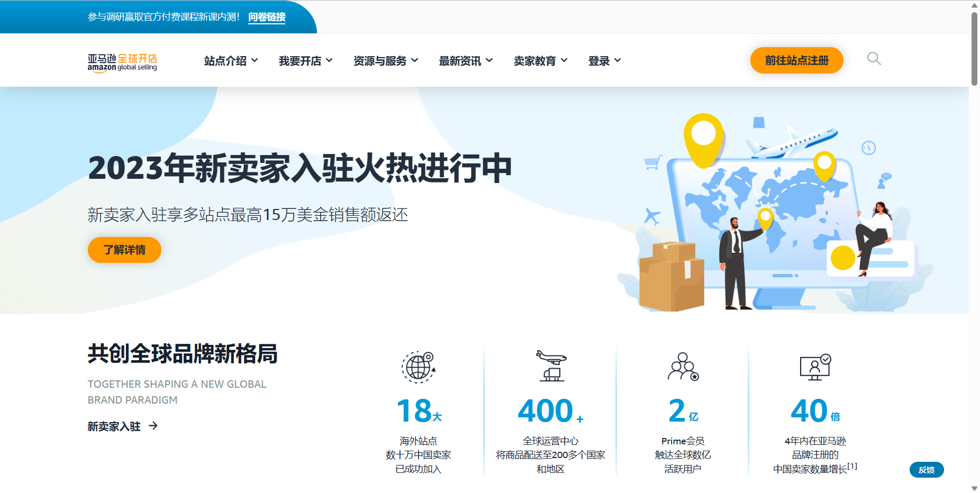Screen dimensions: 980x493
Task: Click the scrollbar up arrow
Action: (x=974, y=5)
